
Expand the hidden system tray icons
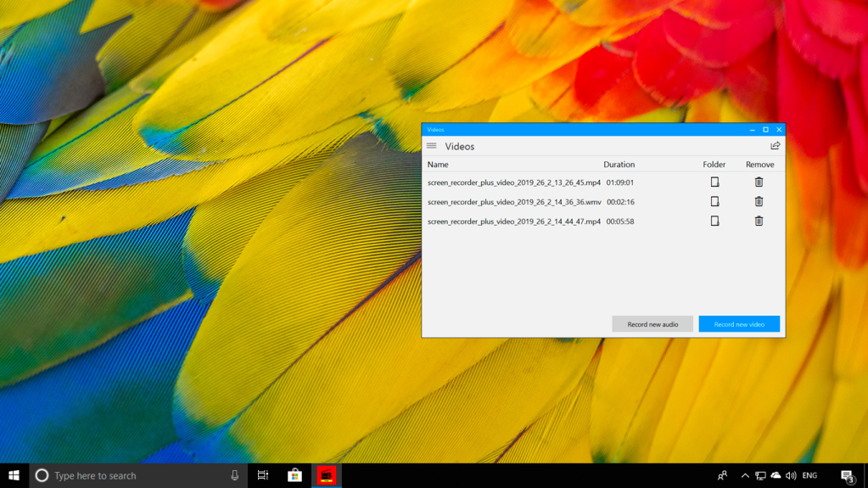745,475
